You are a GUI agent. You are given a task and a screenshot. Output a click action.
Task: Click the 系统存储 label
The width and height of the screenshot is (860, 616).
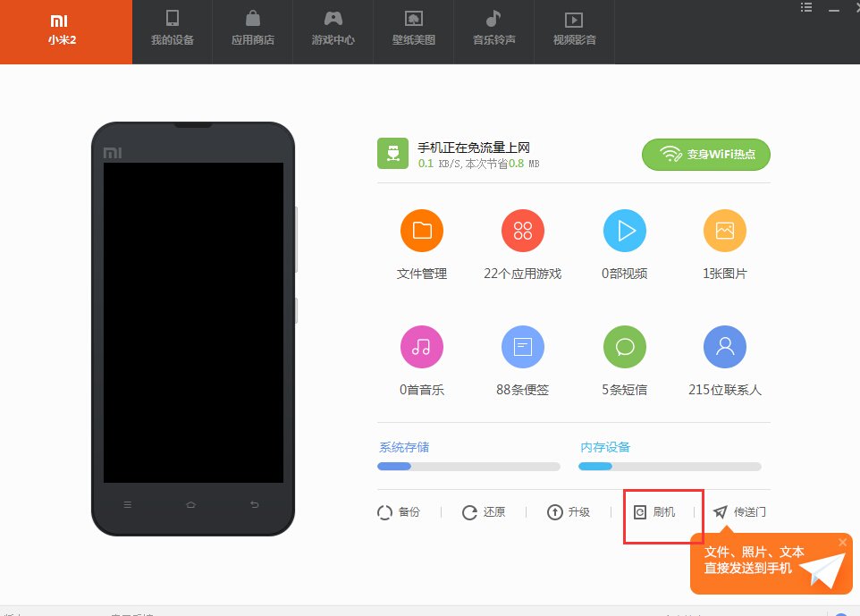click(404, 448)
